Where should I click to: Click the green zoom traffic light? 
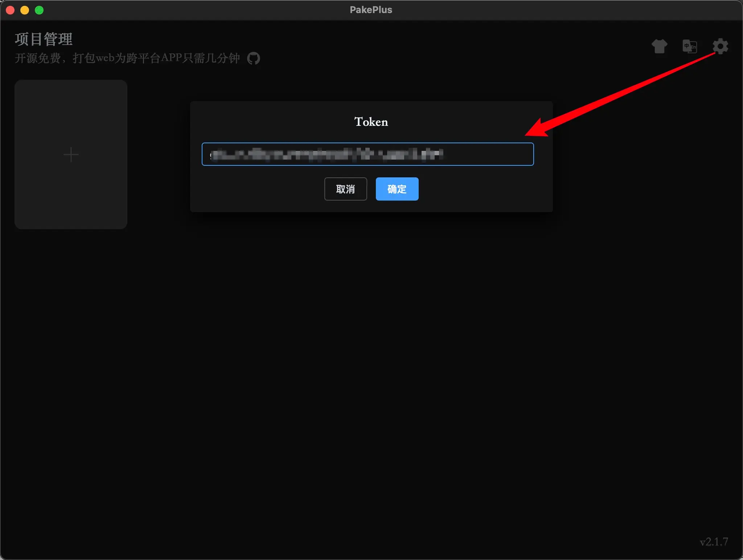[39, 10]
